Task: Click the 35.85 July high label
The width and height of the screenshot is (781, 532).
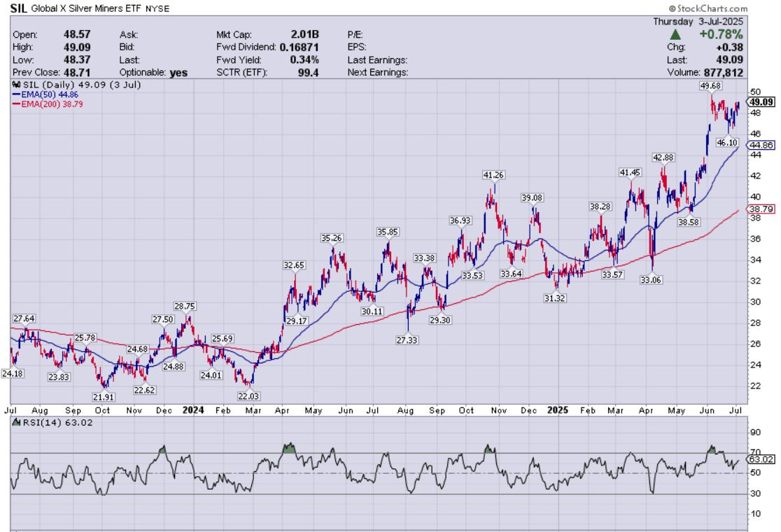Action: (x=388, y=232)
